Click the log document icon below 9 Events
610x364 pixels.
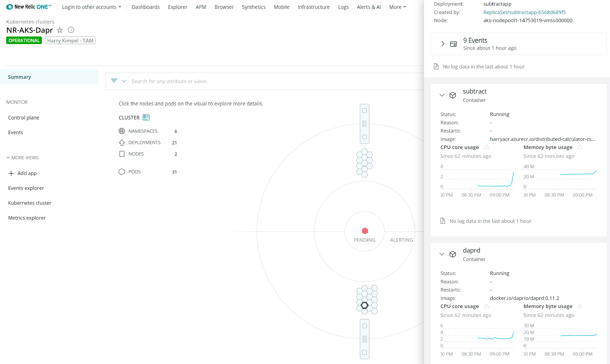pos(436,67)
